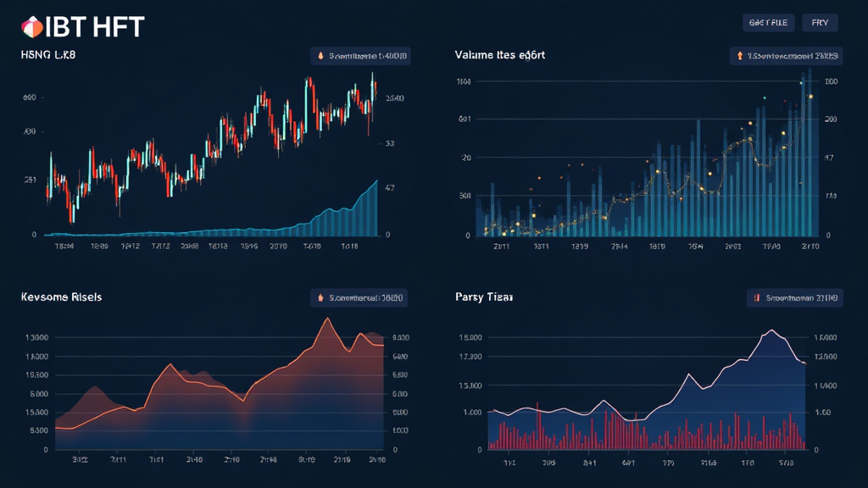Expand the Kevsome Risels panel
This screenshot has height=488, width=868.
click(61, 297)
